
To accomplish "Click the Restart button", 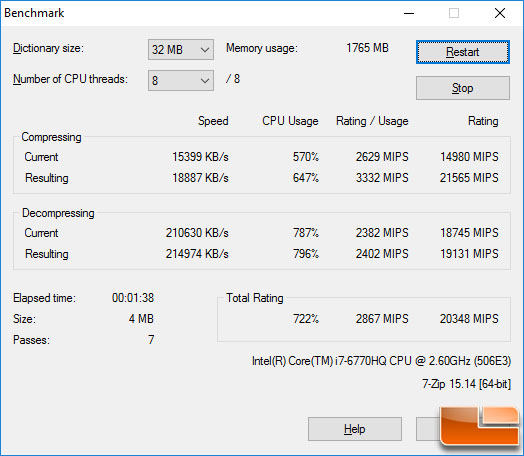I will (463, 52).
